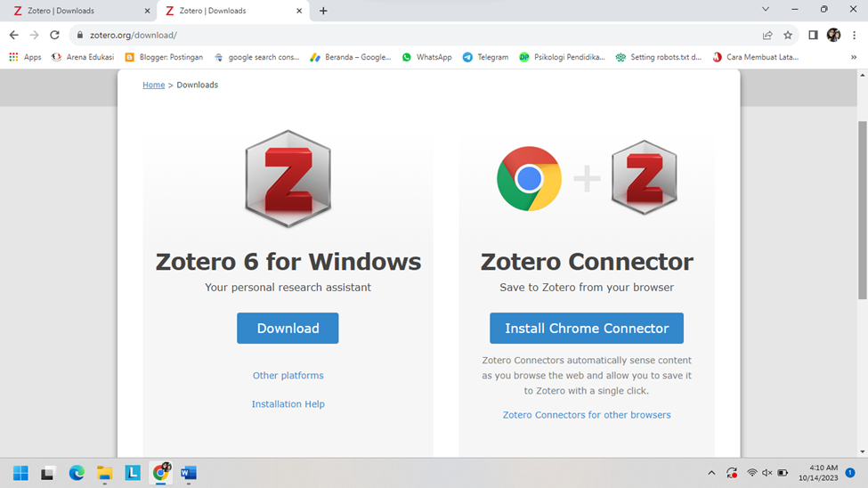This screenshot has width=868, height=488.
Task: Open Microsoft Word from taskbar
Action: pyautogui.click(x=189, y=473)
